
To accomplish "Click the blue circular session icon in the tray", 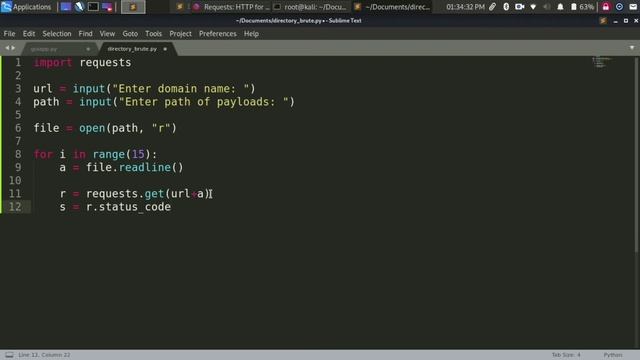I will 619,7.
